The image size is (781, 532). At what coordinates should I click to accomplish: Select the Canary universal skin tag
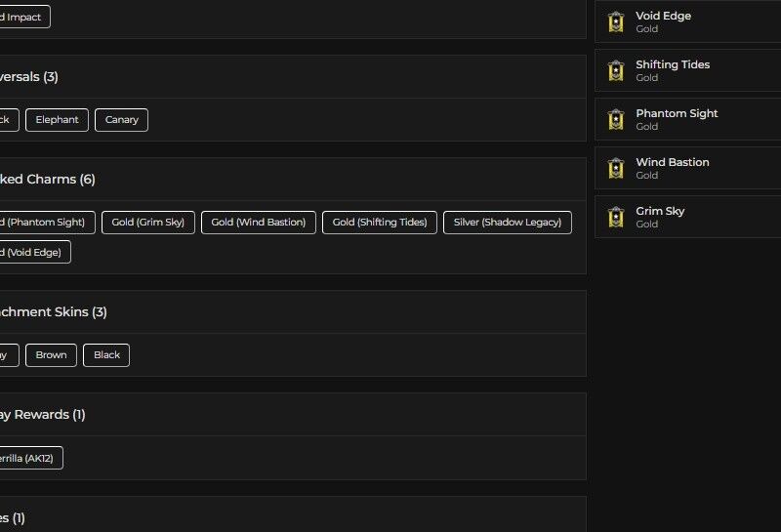(122, 120)
